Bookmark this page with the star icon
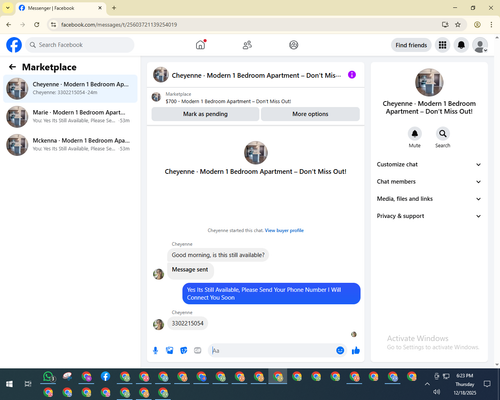Screen dimensions: 500x400 point(458,24)
